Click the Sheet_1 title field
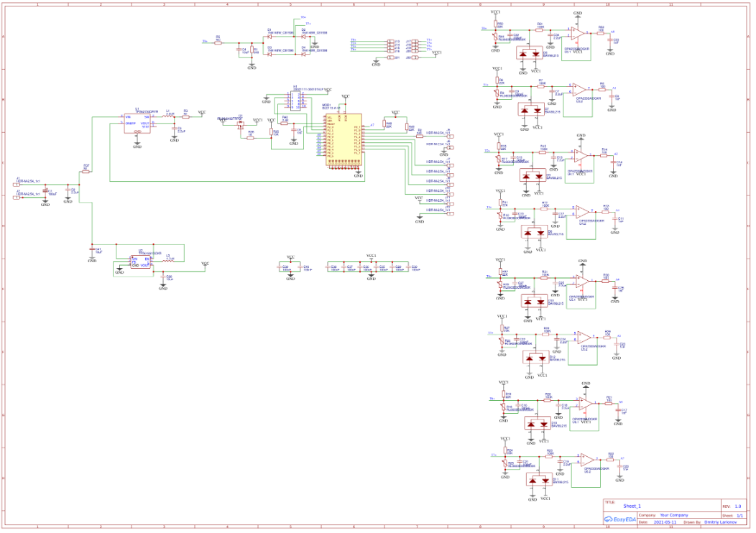 (632, 506)
